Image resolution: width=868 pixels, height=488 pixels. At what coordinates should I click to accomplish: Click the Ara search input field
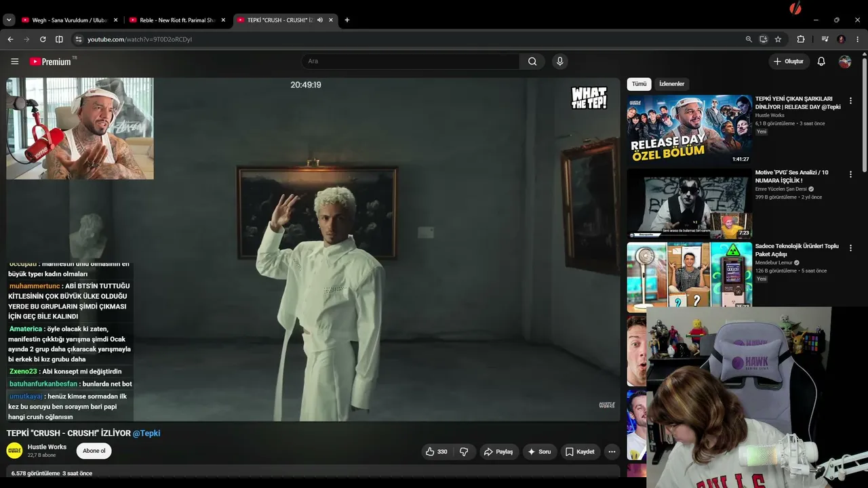coord(410,62)
